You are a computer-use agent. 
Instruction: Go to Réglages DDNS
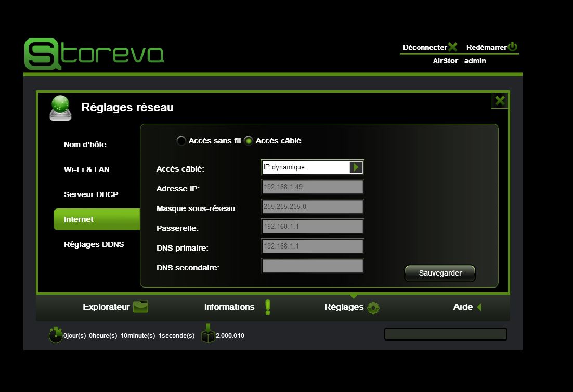pos(94,244)
